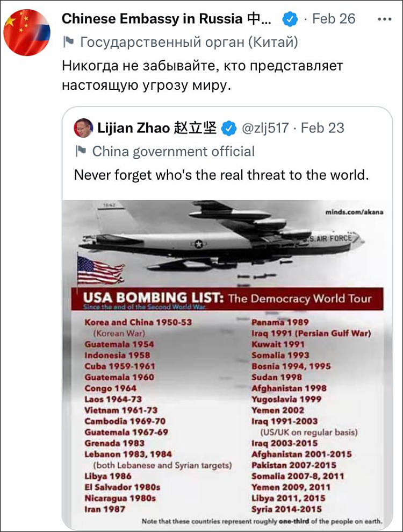Click the China government official label
The image size is (403, 532).
coord(173,151)
